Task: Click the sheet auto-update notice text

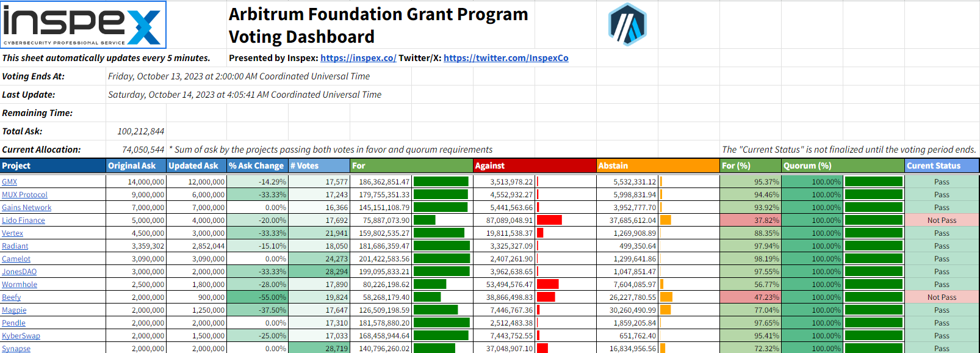Action: [x=106, y=58]
